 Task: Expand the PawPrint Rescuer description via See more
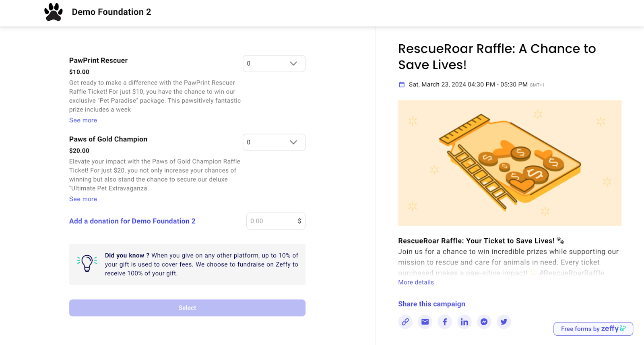pos(83,120)
